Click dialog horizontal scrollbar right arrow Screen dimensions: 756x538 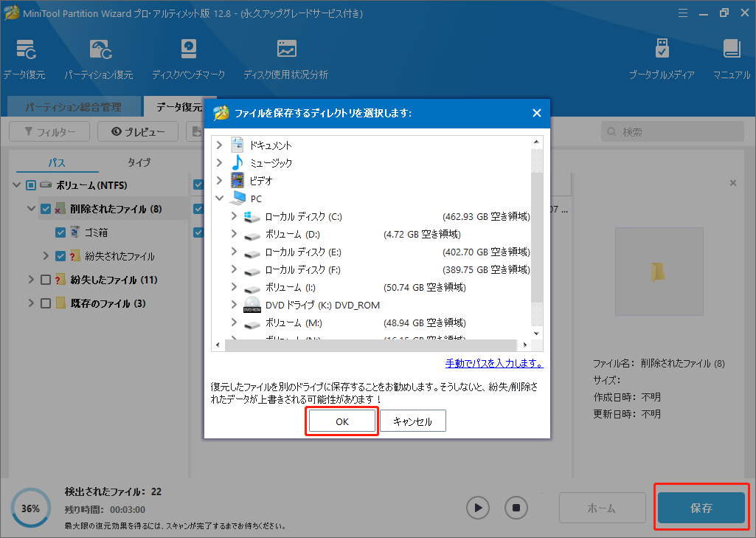(525, 345)
